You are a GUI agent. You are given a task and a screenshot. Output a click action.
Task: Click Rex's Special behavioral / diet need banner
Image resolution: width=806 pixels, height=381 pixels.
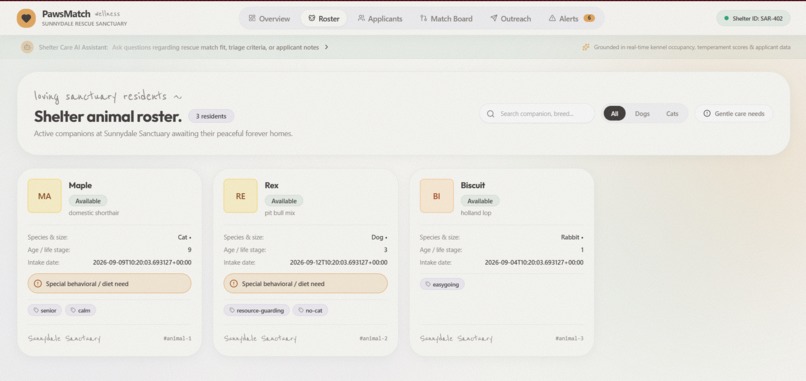[305, 283]
